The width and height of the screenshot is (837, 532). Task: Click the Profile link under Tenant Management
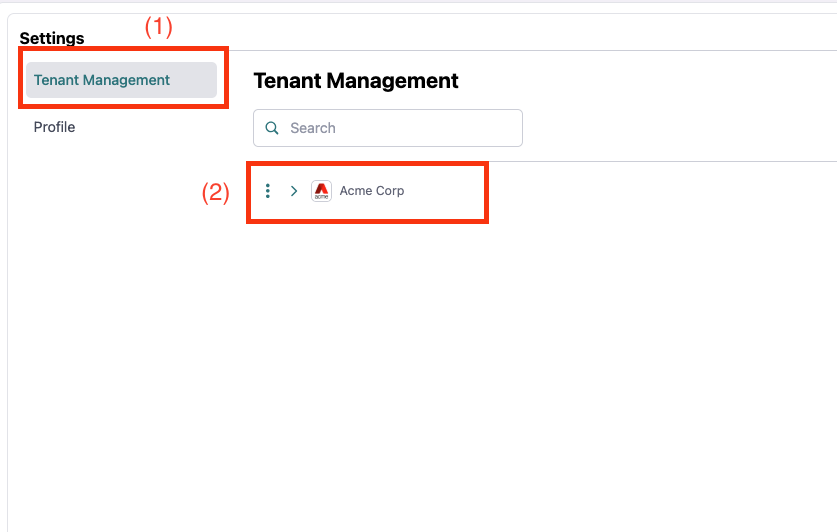coord(55,127)
